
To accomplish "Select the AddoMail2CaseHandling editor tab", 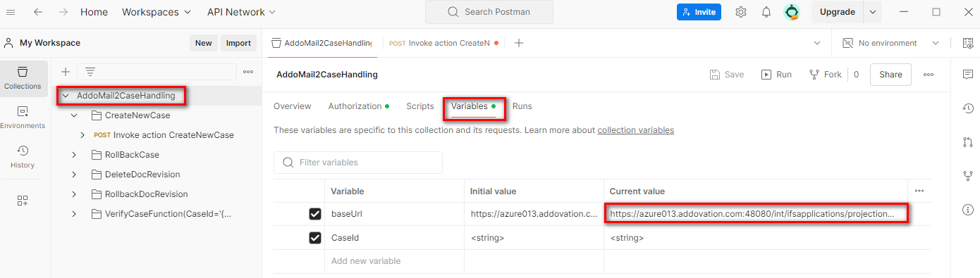I will [x=322, y=43].
